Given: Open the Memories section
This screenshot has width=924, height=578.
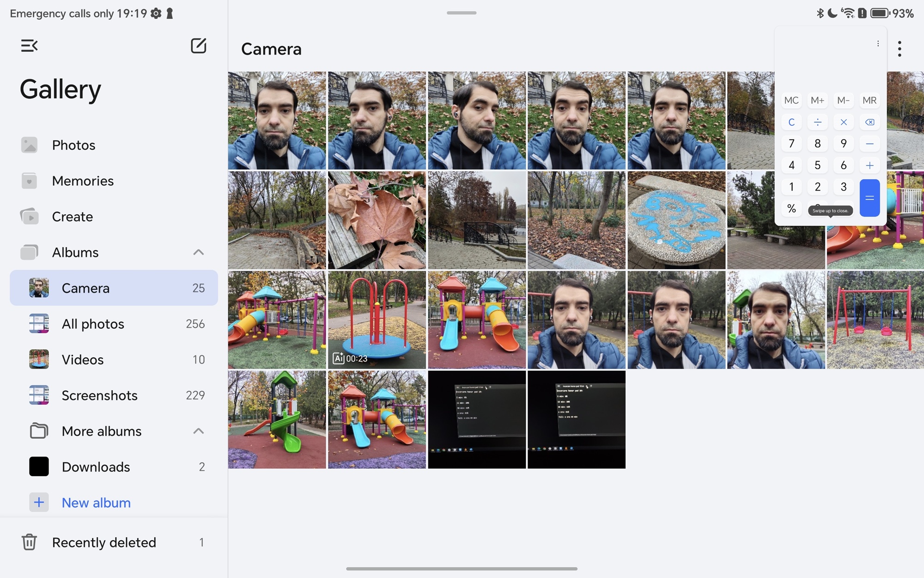Looking at the screenshot, I should [83, 181].
